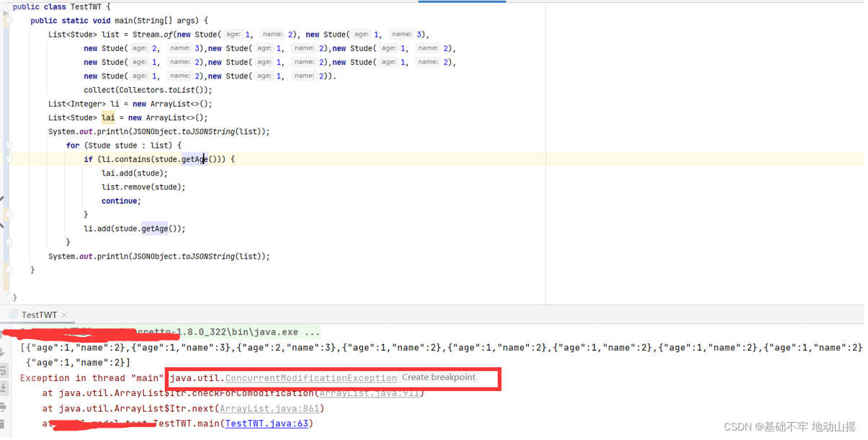Click 'List<Integer> li = new ArrayList<>();' line
This screenshot has width=868, height=440.
tap(130, 104)
